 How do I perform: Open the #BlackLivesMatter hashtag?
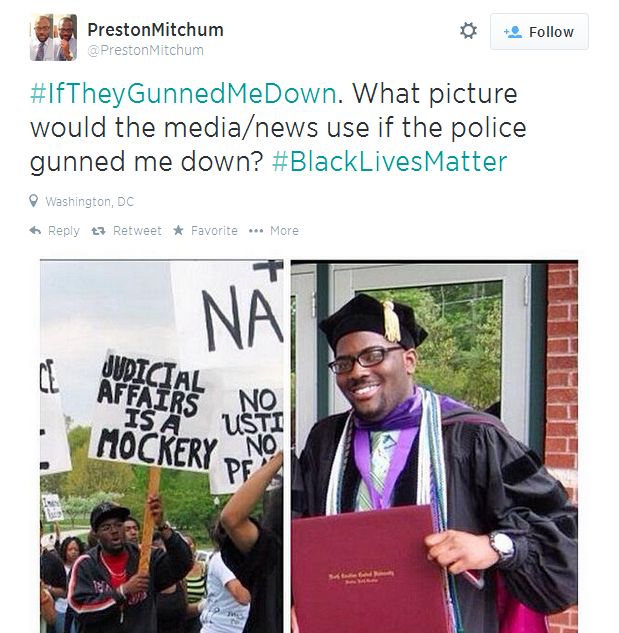point(389,161)
